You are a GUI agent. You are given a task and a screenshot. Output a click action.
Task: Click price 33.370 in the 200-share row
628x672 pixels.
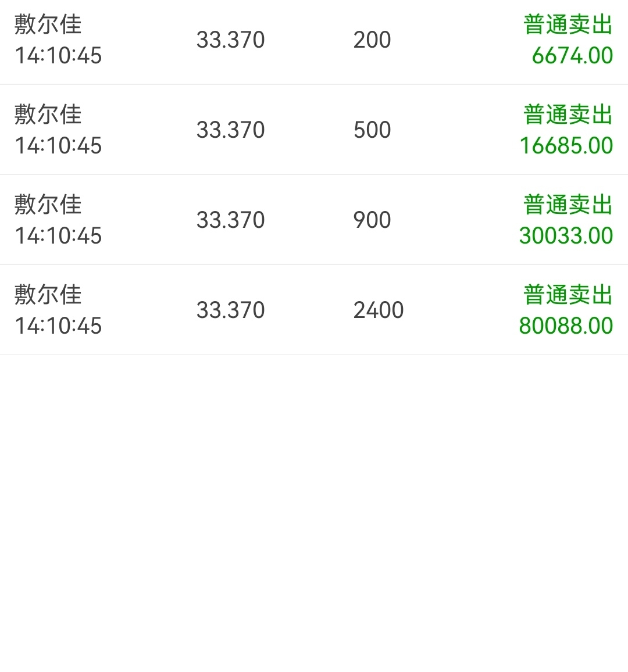231,40
